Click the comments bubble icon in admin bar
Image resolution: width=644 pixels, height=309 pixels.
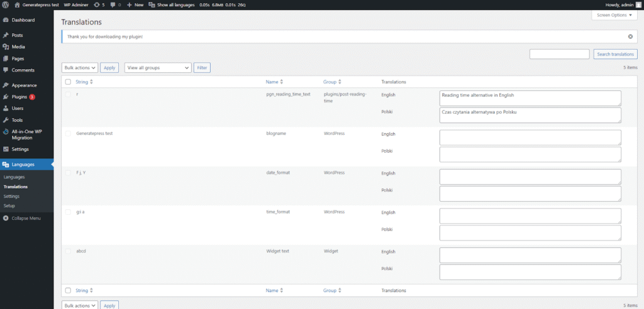[x=113, y=4]
